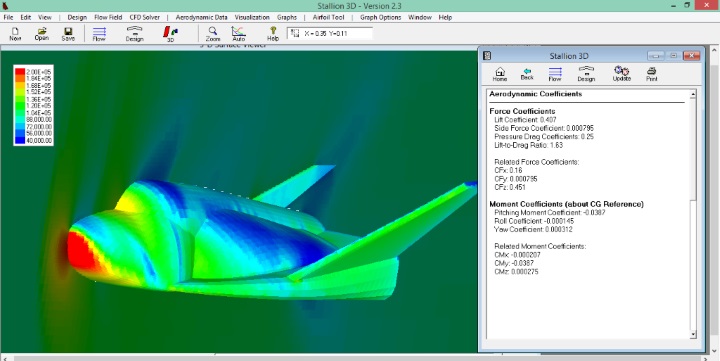Viewport: 720px width, 361px height.
Task: Open the File menu
Action: pos(8,17)
